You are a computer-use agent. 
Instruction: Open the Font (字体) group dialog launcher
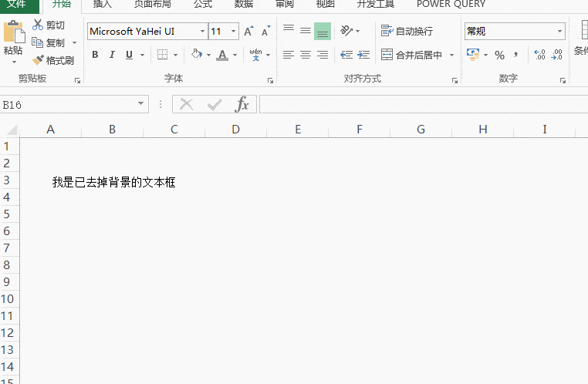point(270,80)
